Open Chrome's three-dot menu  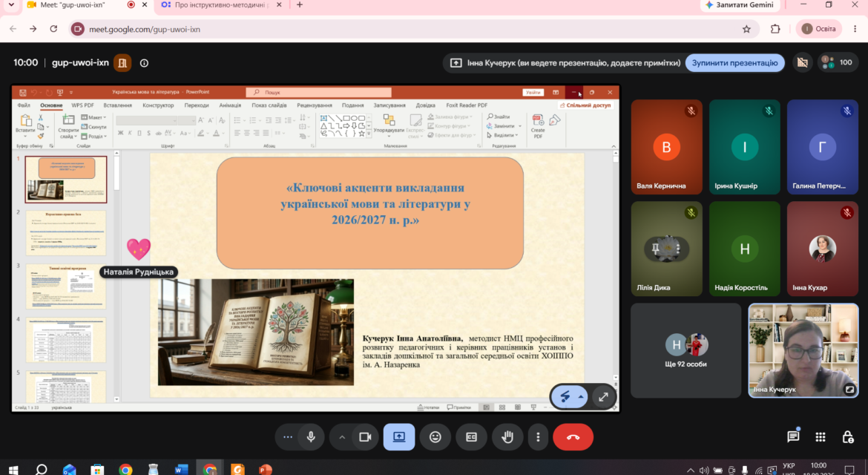click(x=855, y=29)
